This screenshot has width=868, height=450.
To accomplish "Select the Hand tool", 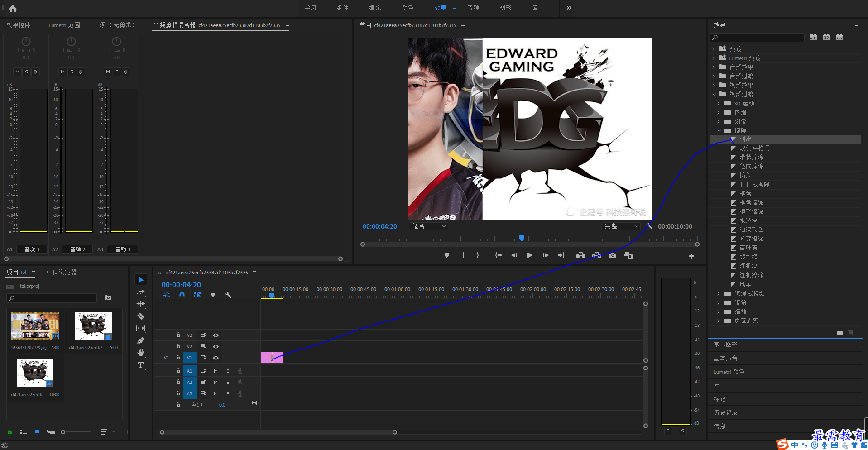I will click(141, 353).
